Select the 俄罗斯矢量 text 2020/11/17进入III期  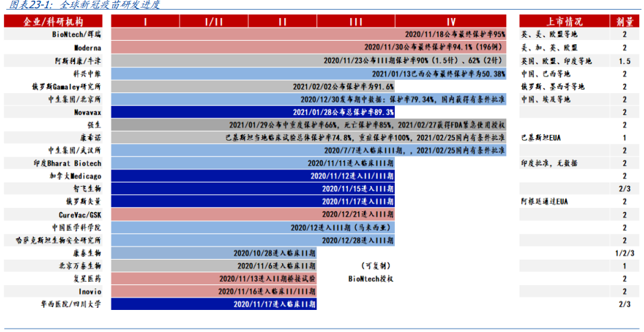(x=358, y=202)
